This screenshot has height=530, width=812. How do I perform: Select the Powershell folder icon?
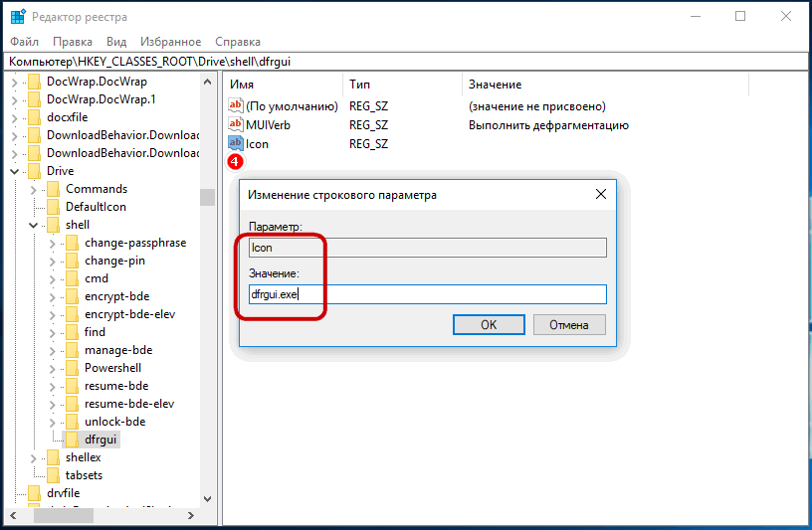click(72, 368)
